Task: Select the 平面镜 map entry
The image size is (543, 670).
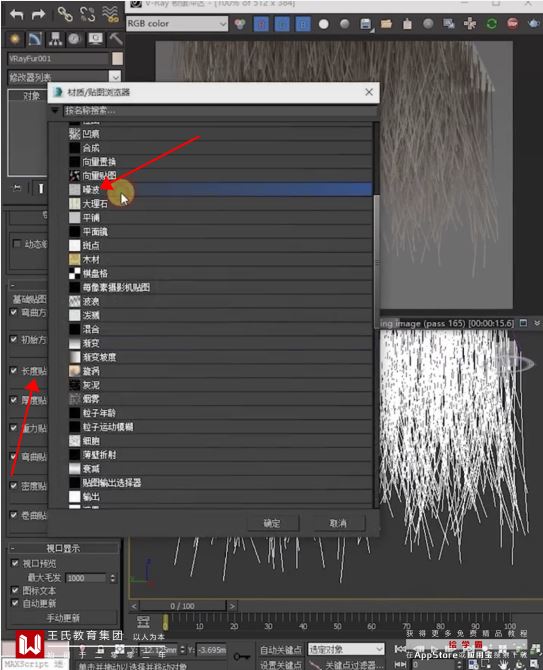Action: [x=220, y=232]
